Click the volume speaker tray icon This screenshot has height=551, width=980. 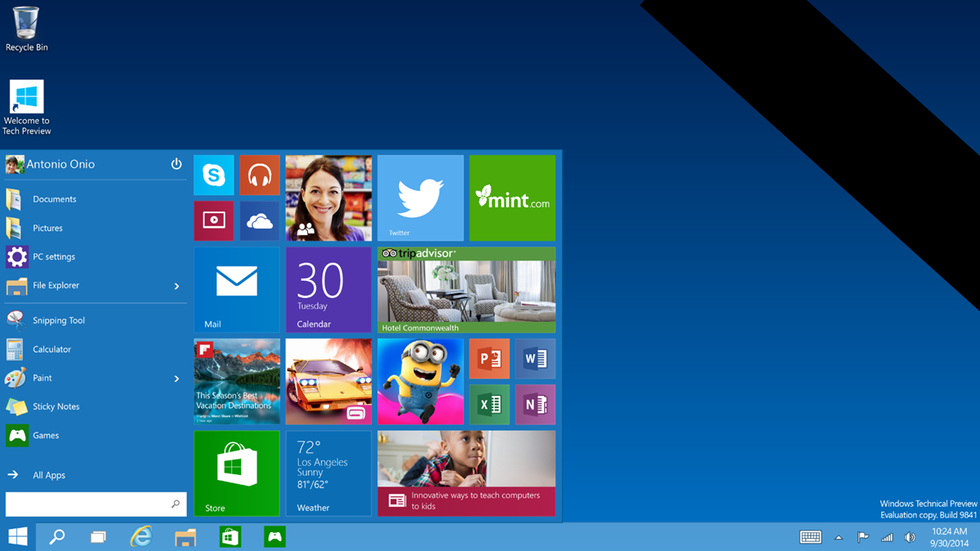coord(910,537)
